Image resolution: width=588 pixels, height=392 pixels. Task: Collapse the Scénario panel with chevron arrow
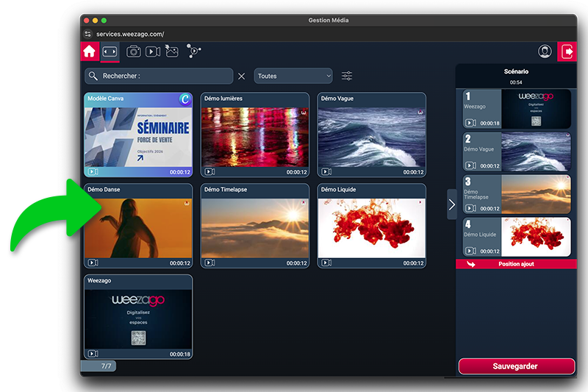point(451,204)
